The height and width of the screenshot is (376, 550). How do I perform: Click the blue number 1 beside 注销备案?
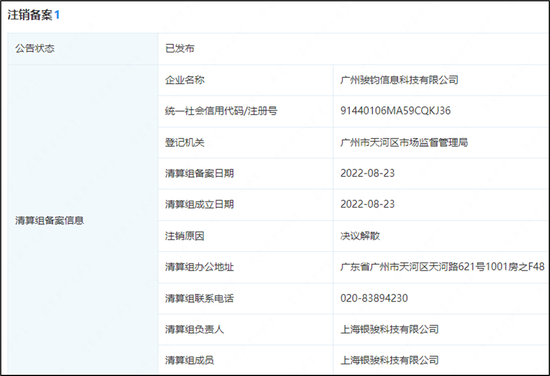[x=57, y=15]
